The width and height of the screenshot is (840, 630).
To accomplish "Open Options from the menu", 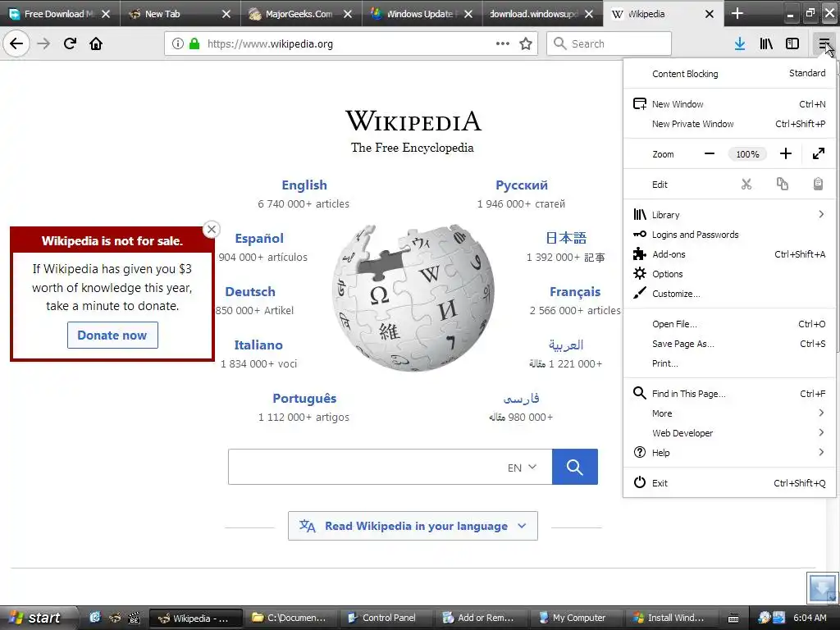I will pyautogui.click(x=729, y=274).
